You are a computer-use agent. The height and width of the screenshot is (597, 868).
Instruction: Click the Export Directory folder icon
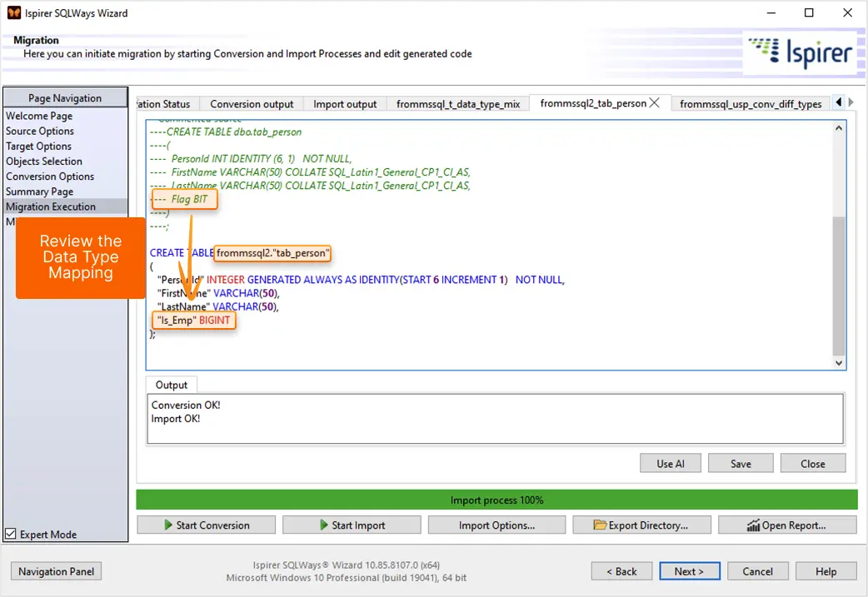[x=600, y=525]
